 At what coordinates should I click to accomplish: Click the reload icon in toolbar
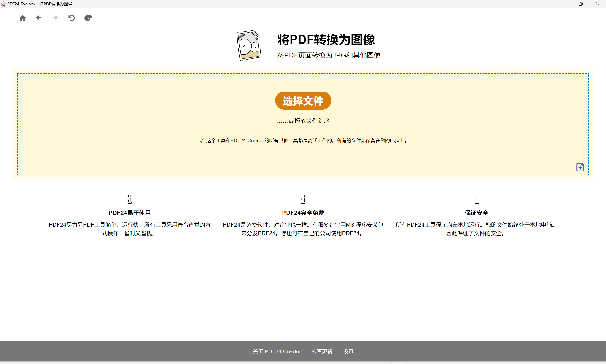click(72, 18)
